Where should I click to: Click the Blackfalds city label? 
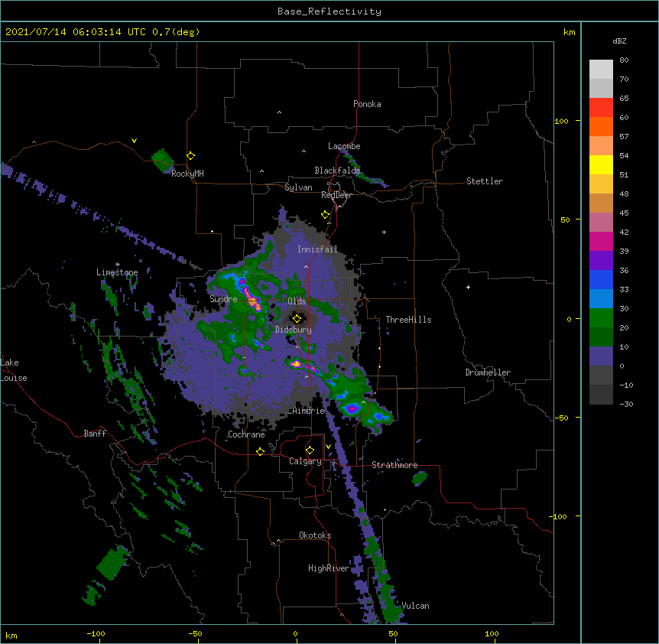pyautogui.click(x=337, y=171)
